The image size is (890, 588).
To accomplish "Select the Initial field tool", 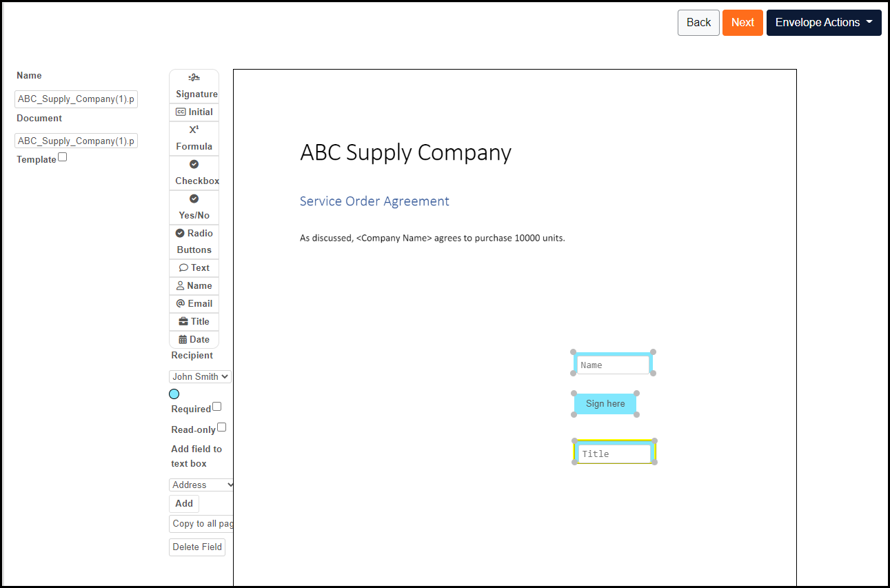I will click(194, 112).
